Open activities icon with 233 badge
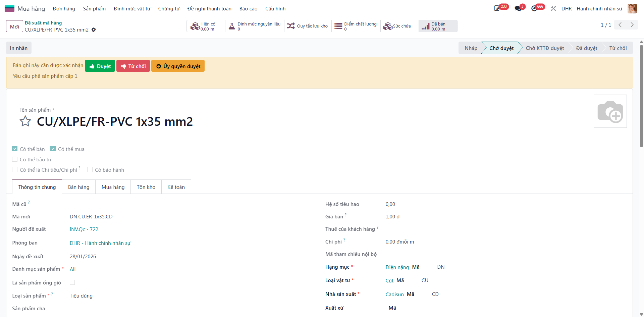Image resolution: width=644 pixels, height=317 pixels. (497, 8)
